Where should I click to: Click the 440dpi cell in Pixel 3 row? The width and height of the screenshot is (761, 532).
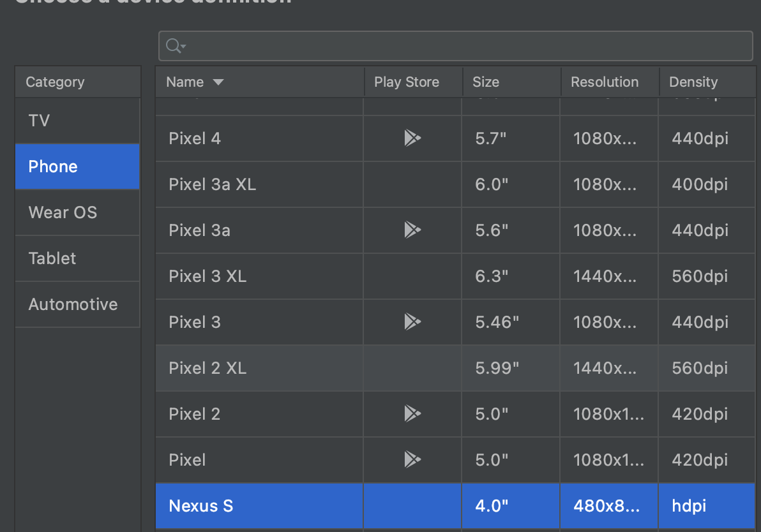[707, 322]
